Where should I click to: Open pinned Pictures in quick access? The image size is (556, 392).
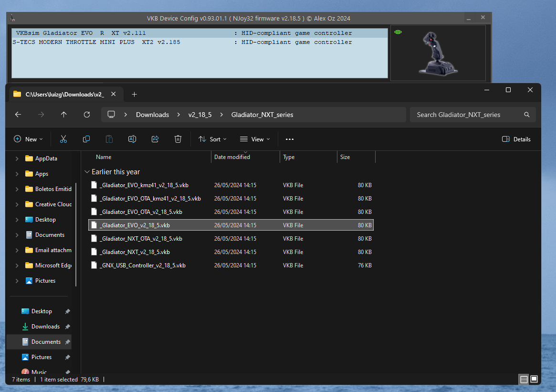click(x=42, y=357)
